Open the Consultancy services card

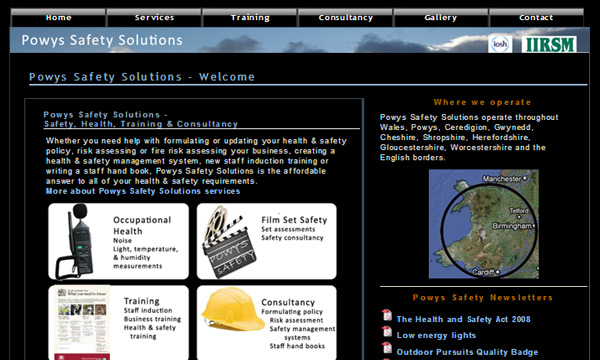[x=267, y=323]
